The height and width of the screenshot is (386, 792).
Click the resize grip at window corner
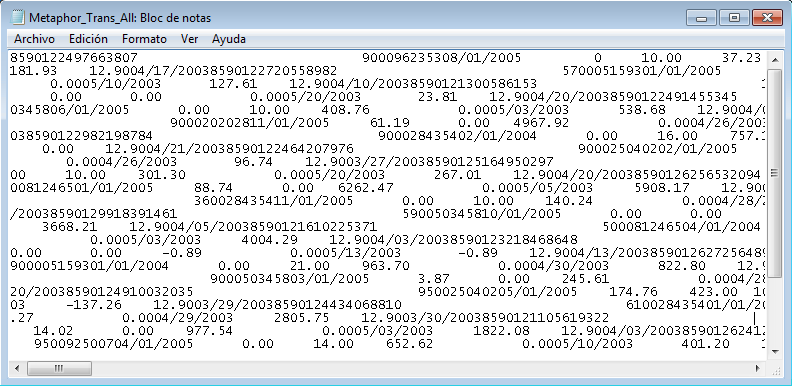[774, 368]
